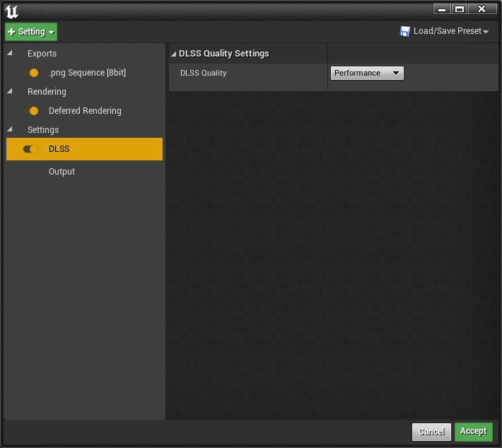Select the Deferred Rendering row
The image size is (502, 448).
point(85,111)
